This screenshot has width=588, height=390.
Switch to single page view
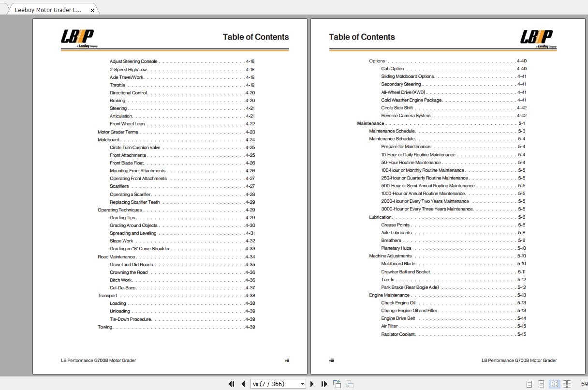529,384
